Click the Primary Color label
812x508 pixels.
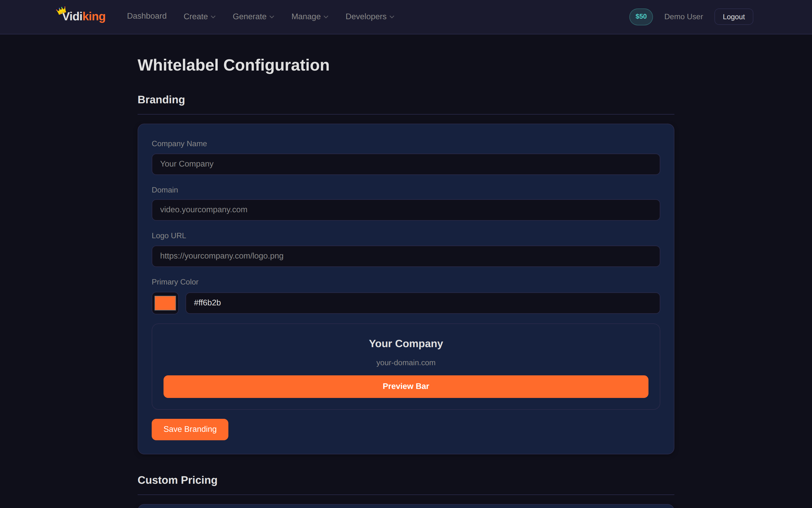175,282
